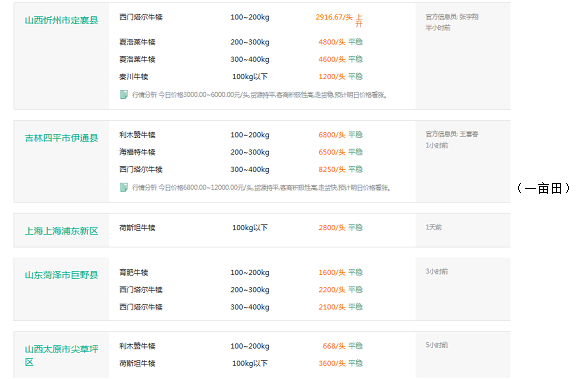Select the 4800/头 price
Viewport: 584px width, 379px height.
tap(332, 42)
